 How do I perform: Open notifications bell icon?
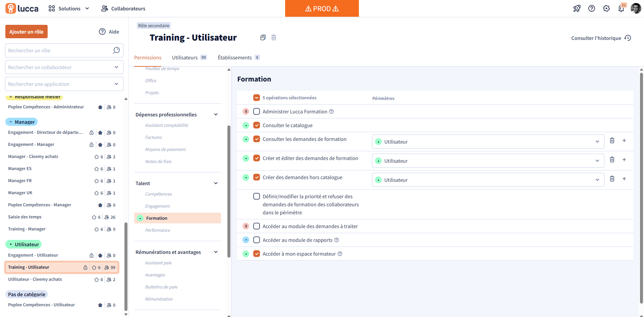point(621,8)
